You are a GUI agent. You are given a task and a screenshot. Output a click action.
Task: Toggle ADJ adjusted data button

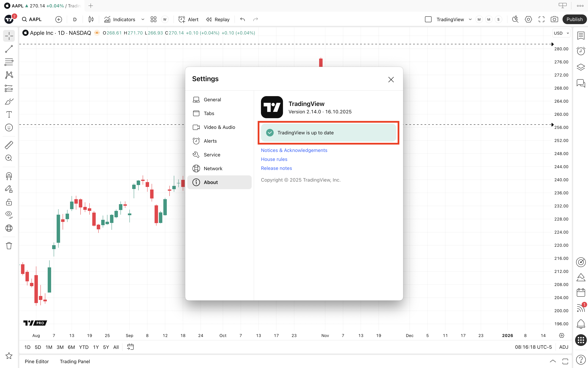[563, 347]
